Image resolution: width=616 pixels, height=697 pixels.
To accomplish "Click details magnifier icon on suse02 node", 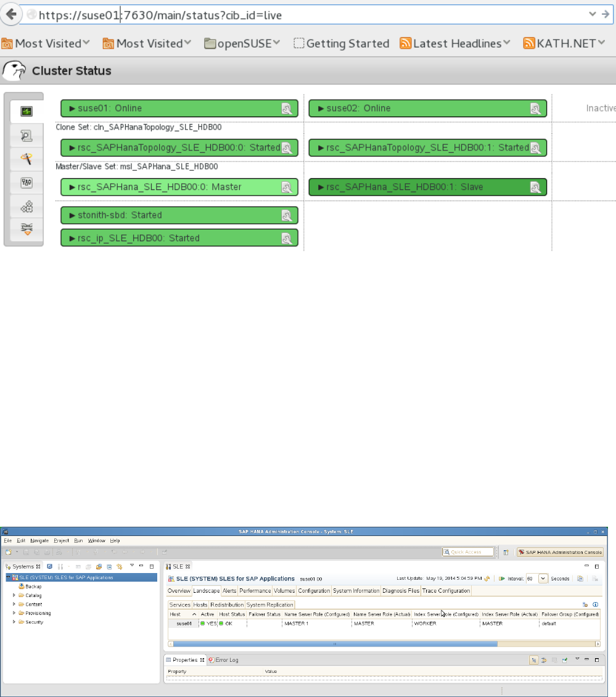I will pyautogui.click(x=536, y=109).
